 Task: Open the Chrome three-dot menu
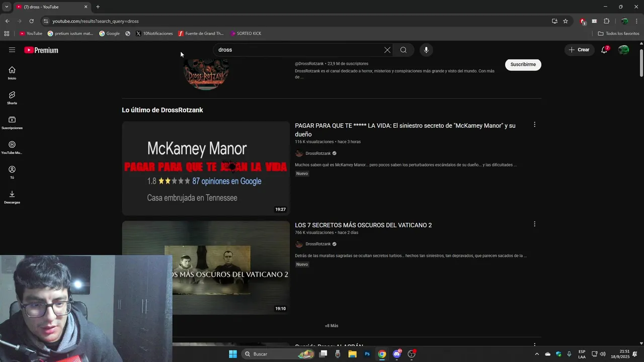tap(636, 21)
